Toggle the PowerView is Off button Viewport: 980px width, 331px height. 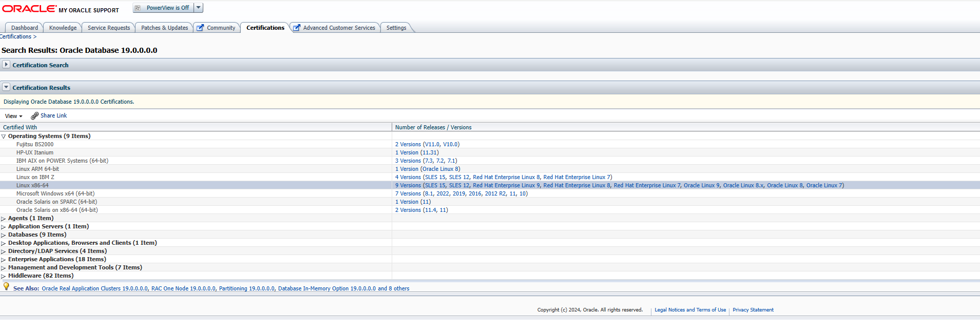tap(163, 8)
